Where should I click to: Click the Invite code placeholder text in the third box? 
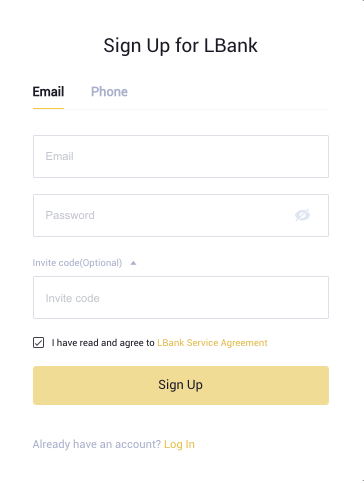click(72, 298)
